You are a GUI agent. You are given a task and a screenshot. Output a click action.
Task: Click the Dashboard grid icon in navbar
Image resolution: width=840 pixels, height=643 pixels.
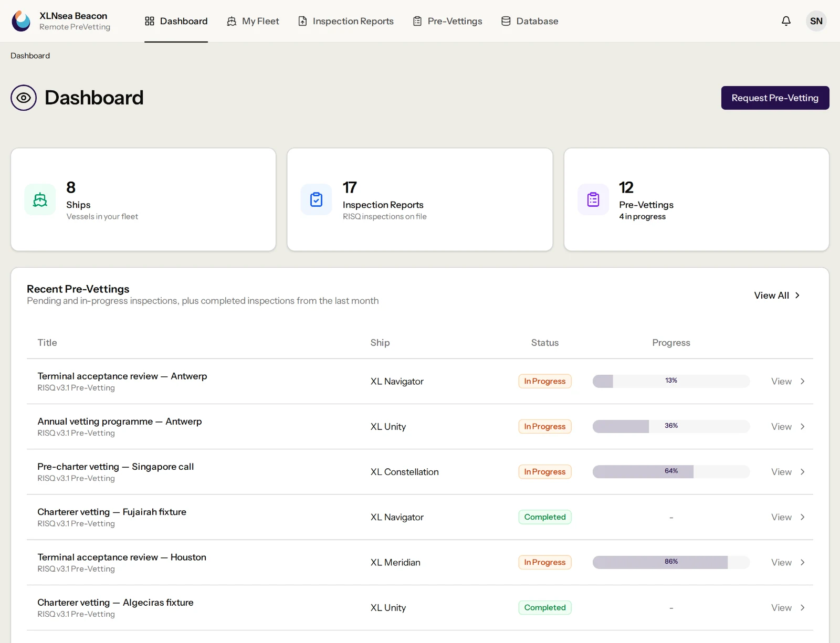(150, 21)
